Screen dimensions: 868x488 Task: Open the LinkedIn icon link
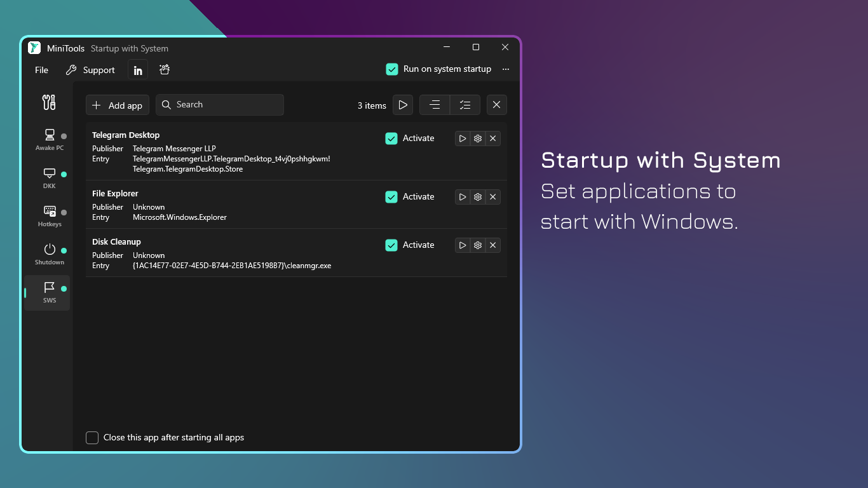pos(138,70)
